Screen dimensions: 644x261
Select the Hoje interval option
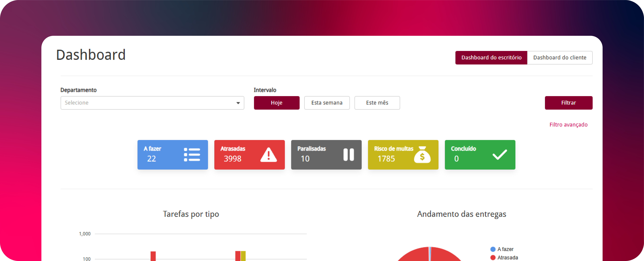click(277, 103)
